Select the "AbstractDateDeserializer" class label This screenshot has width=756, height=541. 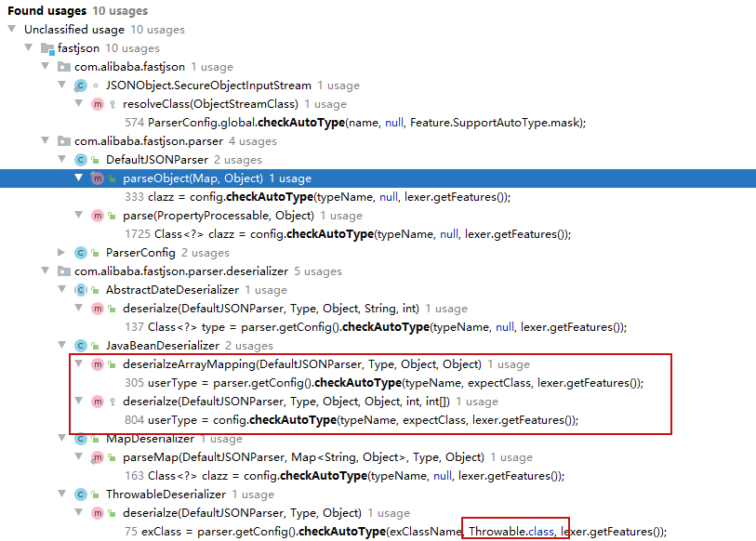tap(172, 290)
